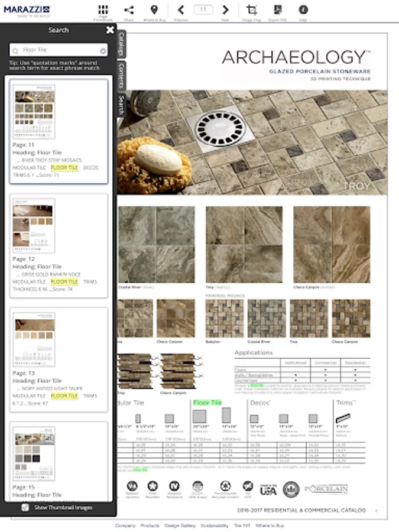Click the large Troy tile swatch image
Viewport: 399px width, 532px height.
(x=244, y=244)
